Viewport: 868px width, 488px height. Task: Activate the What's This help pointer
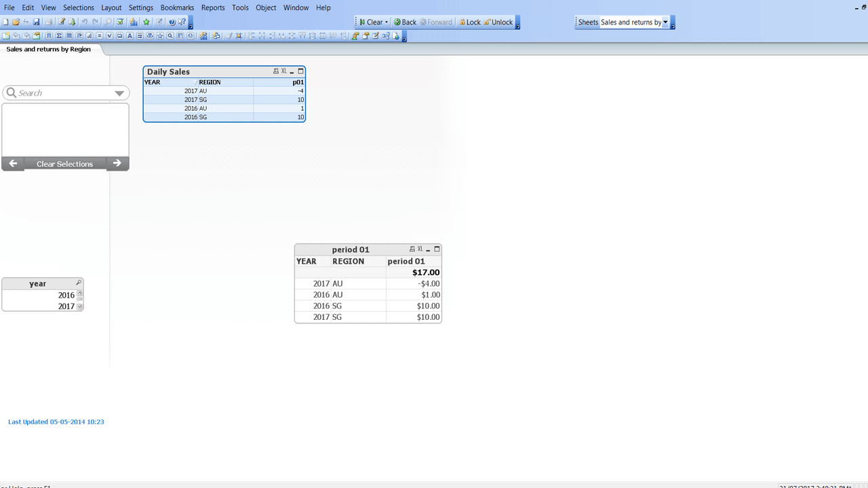click(x=182, y=22)
